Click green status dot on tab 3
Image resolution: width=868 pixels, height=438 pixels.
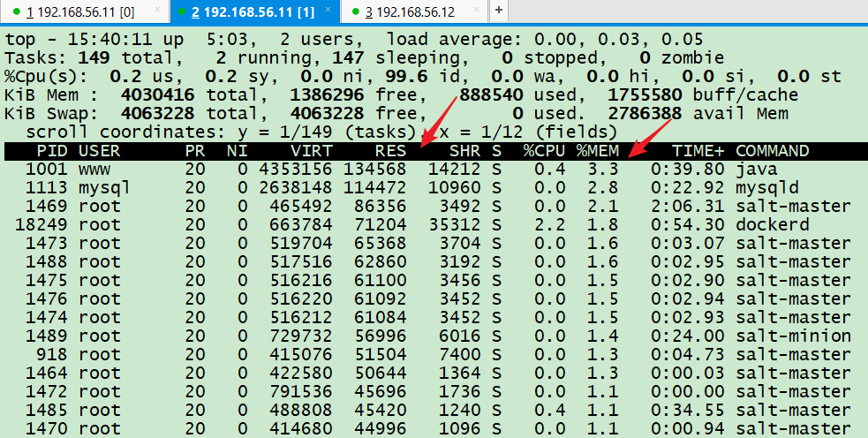click(x=355, y=11)
